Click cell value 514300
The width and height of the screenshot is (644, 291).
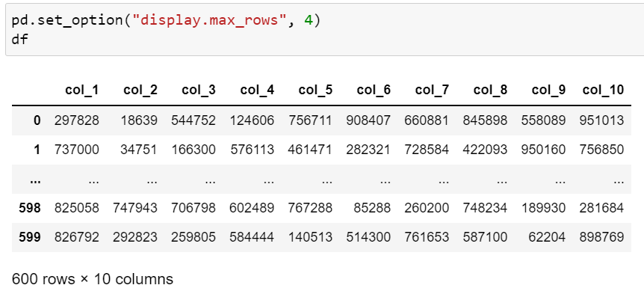368,237
